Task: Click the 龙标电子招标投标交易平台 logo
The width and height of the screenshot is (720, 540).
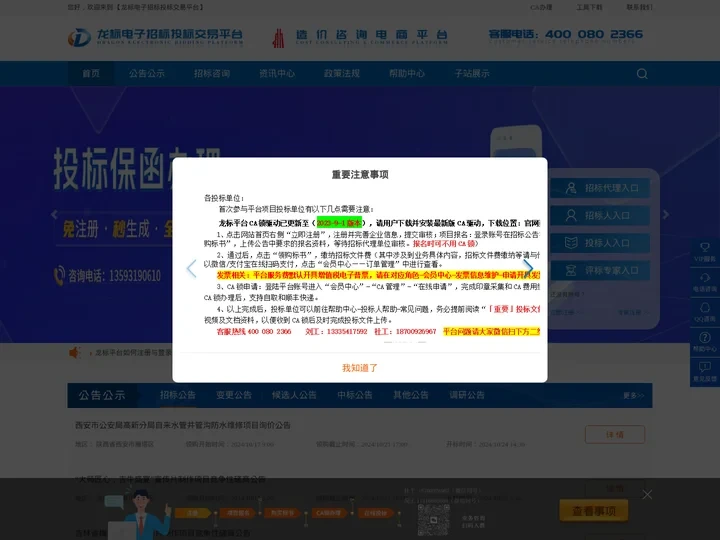Action: 155,37
